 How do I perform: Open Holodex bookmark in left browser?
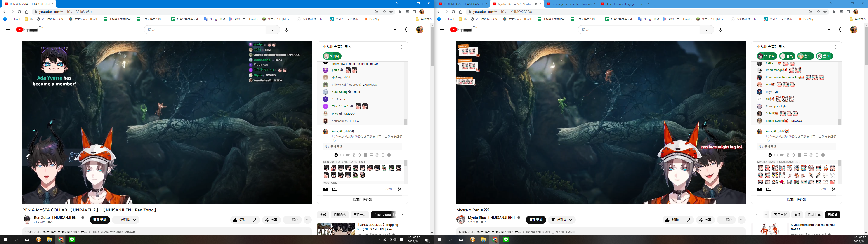(244, 19)
